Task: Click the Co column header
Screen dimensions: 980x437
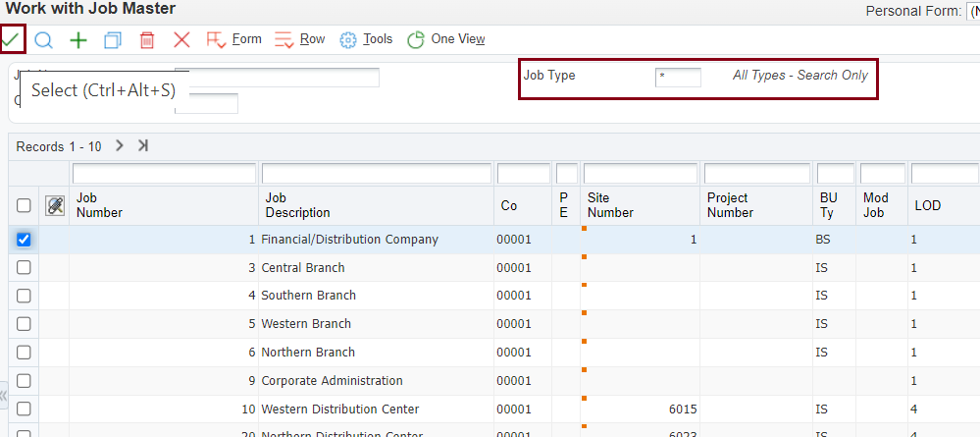Action: click(523, 205)
